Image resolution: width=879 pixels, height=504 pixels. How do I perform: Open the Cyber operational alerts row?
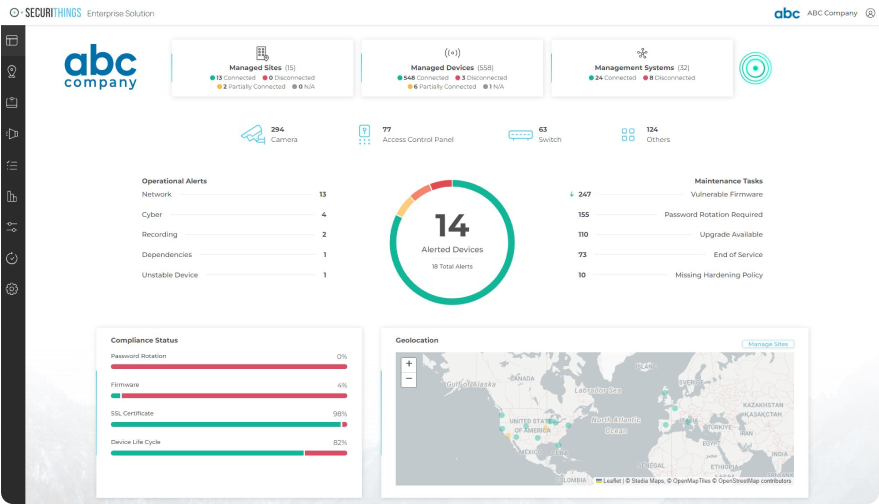(234, 215)
